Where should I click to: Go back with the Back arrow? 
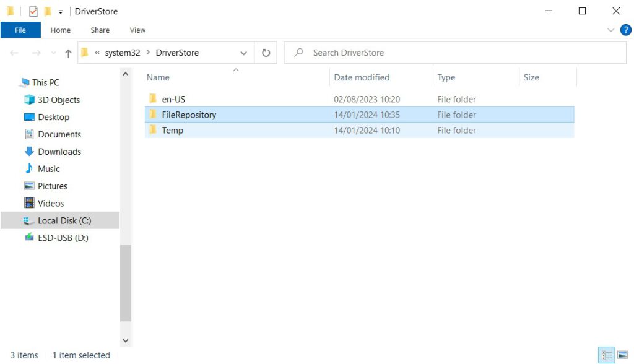pos(14,53)
